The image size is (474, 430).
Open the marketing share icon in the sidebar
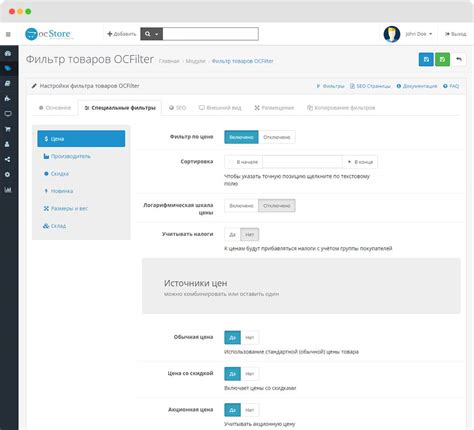[8, 159]
